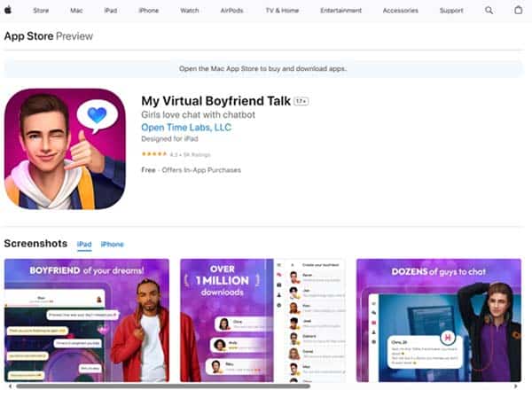Open the Entertainment menu item
Image resolution: width=532 pixels, height=398 pixels.
[x=340, y=11]
